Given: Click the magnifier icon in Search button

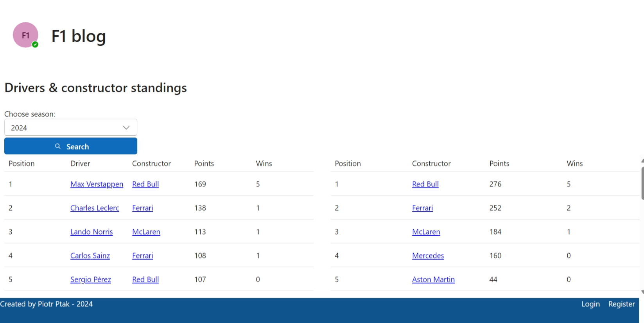Looking at the screenshot, I should click(58, 146).
